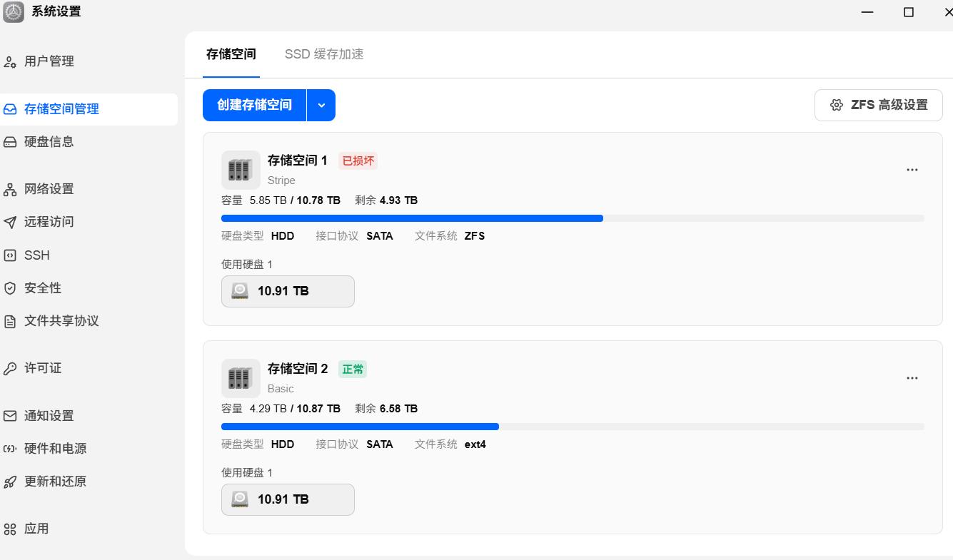Click the 存储空间 1 capacity usage bar
Image resolution: width=953 pixels, height=560 pixels.
573,218
